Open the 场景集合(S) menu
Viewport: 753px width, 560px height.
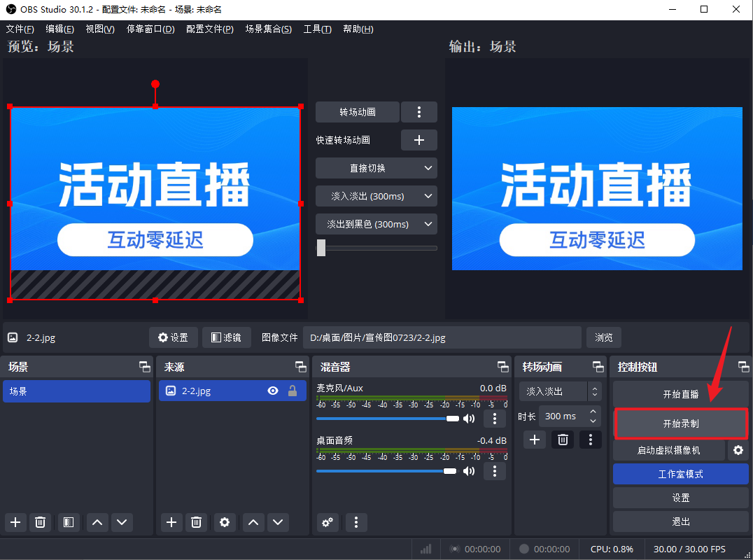click(268, 29)
